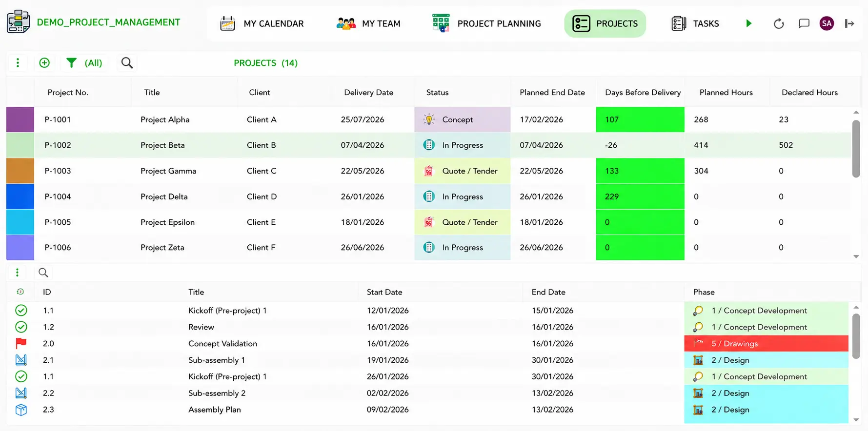Click the cube icon for Assembly Plan

click(21, 410)
